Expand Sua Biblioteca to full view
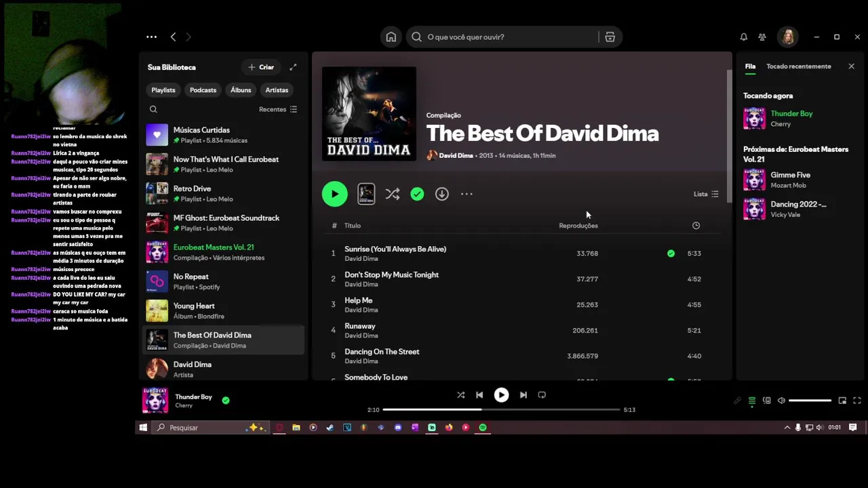The height and width of the screenshot is (488, 868). point(293,67)
